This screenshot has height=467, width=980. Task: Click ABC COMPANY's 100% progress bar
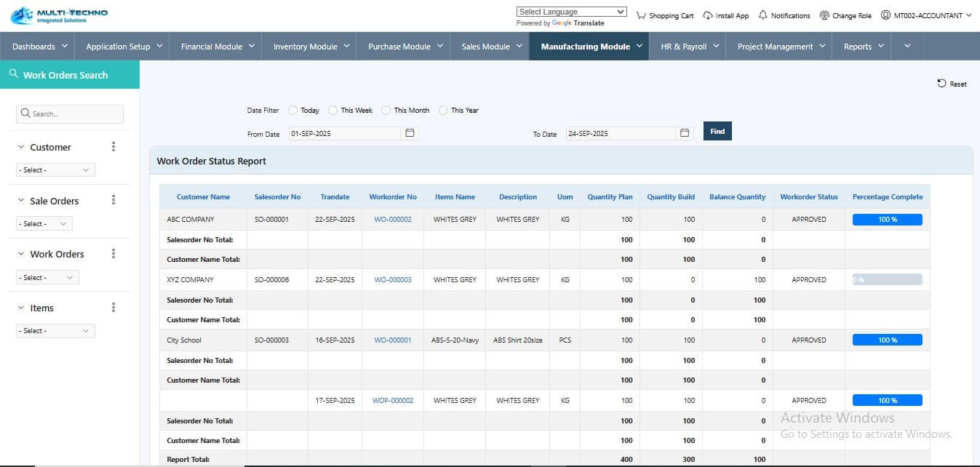[x=887, y=220]
